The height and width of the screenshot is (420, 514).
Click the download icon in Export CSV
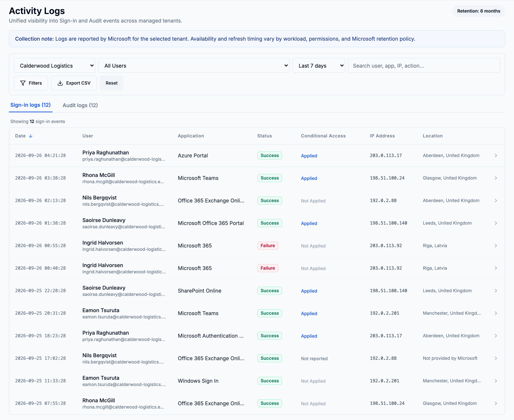coord(60,83)
